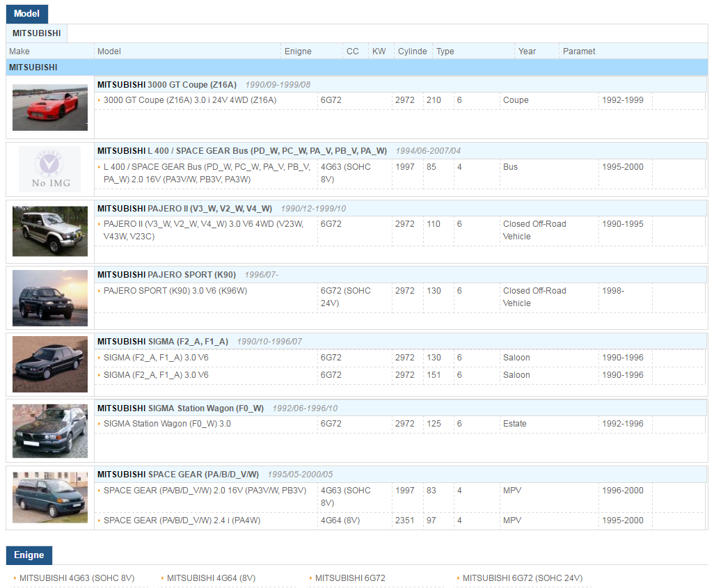Screen dimensions: 714x588
Task: Click the 1996-2000 year cell
Action: click(622, 491)
